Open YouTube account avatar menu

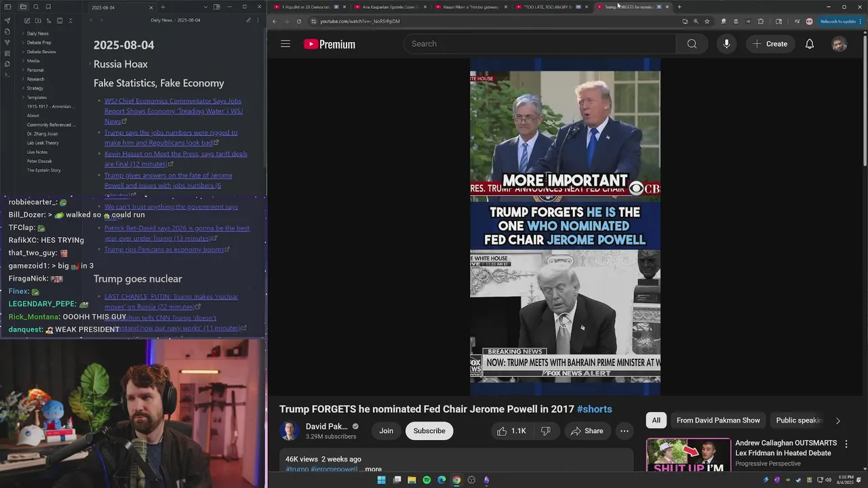pyautogui.click(x=840, y=44)
